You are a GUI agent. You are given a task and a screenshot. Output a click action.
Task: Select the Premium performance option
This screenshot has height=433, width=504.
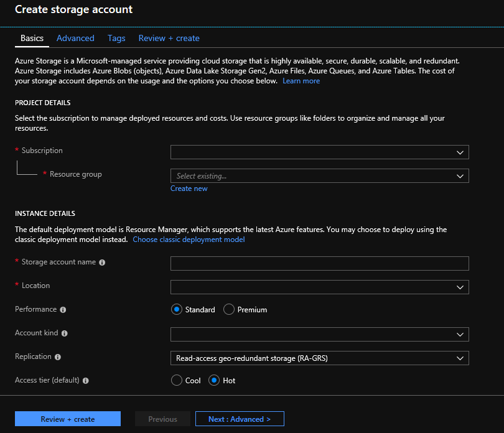(228, 309)
